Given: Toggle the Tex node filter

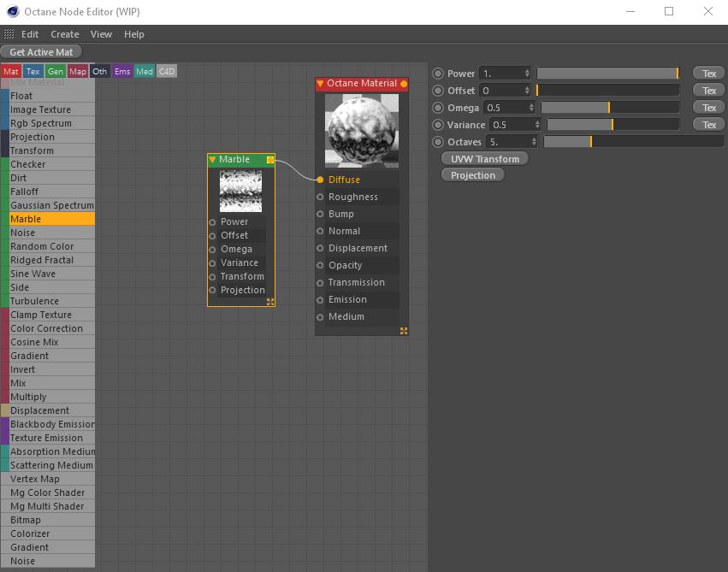Looking at the screenshot, I should click(x=33, y=72).
